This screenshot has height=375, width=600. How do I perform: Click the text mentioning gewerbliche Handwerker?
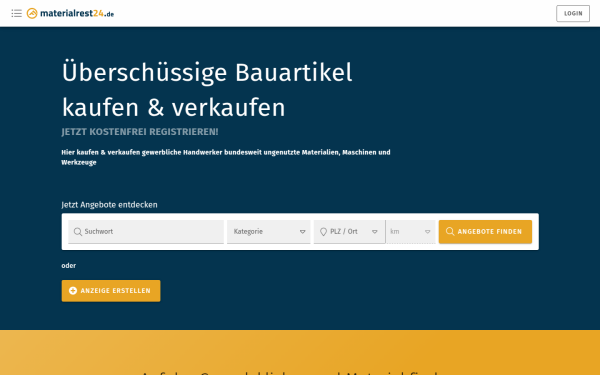coord(226,157)
